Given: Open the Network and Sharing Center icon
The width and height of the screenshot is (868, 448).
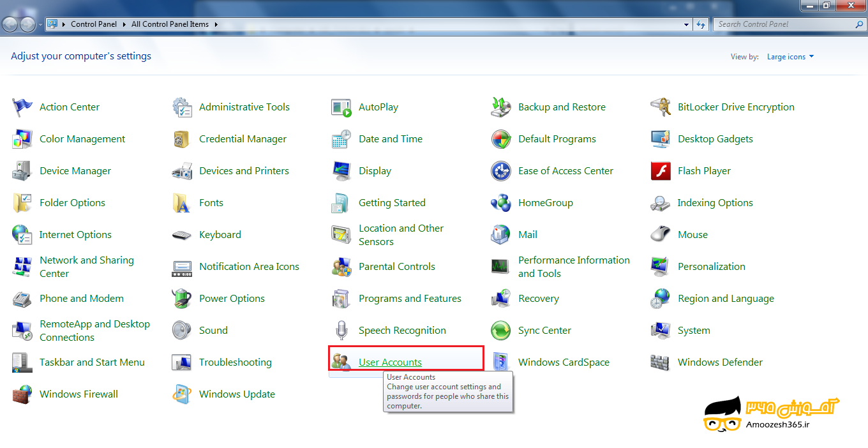Looking at the screenshot, I should [22, 267].
